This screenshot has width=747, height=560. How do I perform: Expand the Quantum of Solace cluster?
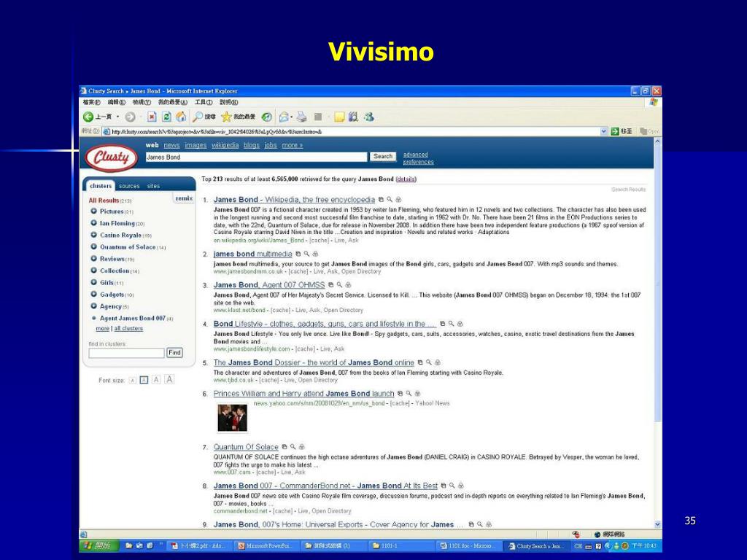(x=94, y=246)
